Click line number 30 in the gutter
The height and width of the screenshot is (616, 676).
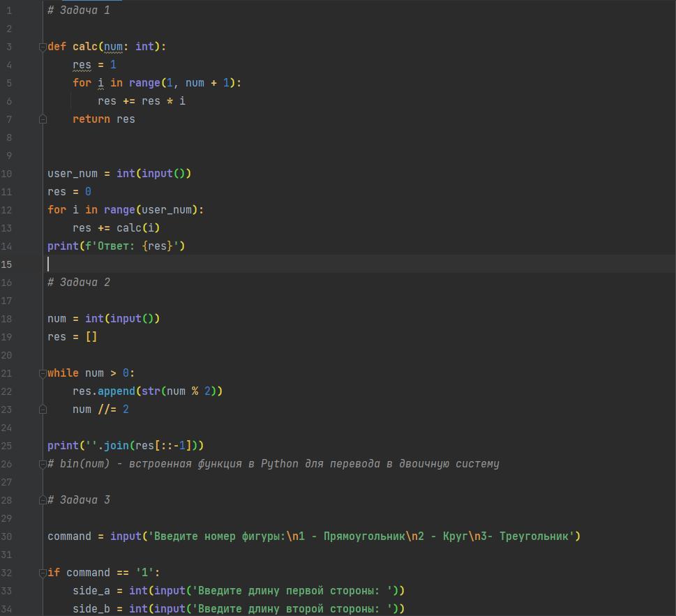(x=7, y=536)
